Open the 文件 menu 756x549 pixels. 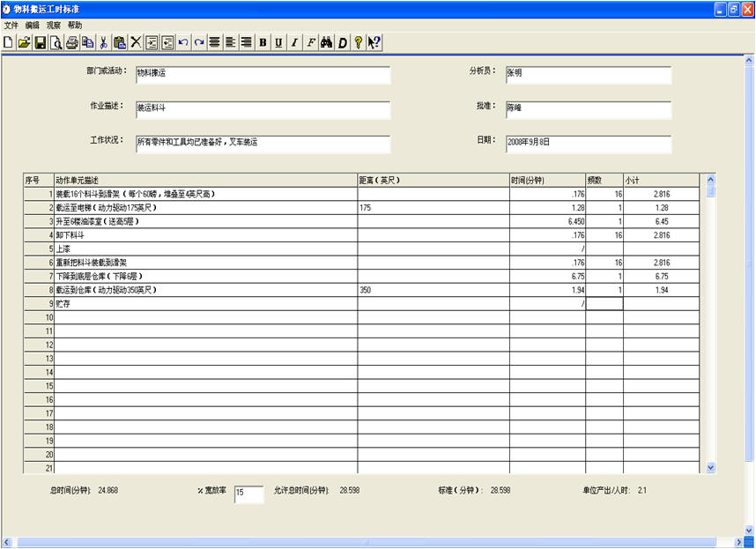[11, 26]
